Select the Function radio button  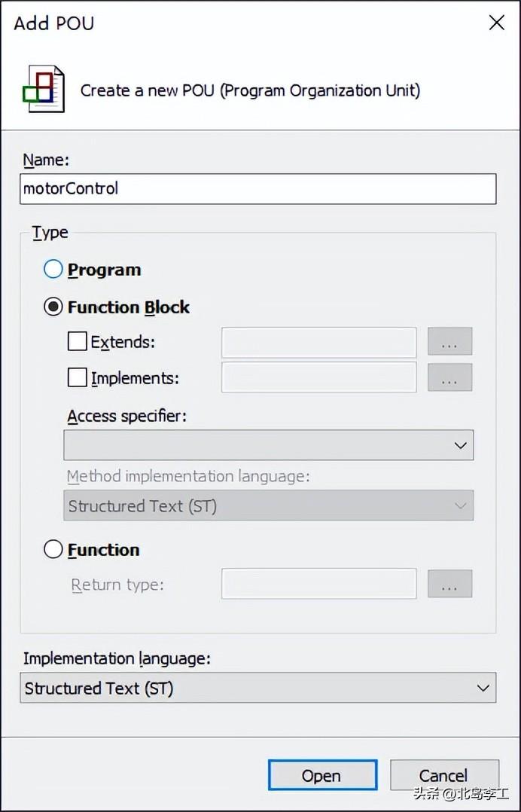pos(53,550)
